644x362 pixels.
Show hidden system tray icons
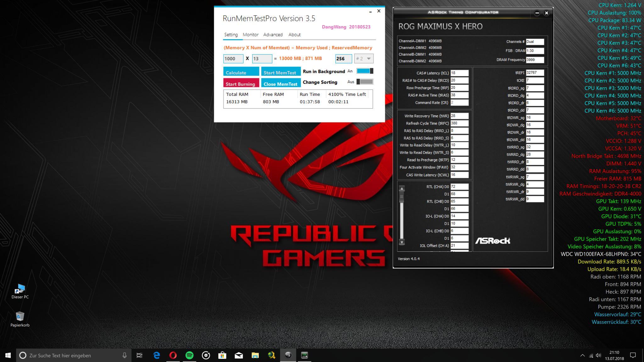tap(582, 355)
